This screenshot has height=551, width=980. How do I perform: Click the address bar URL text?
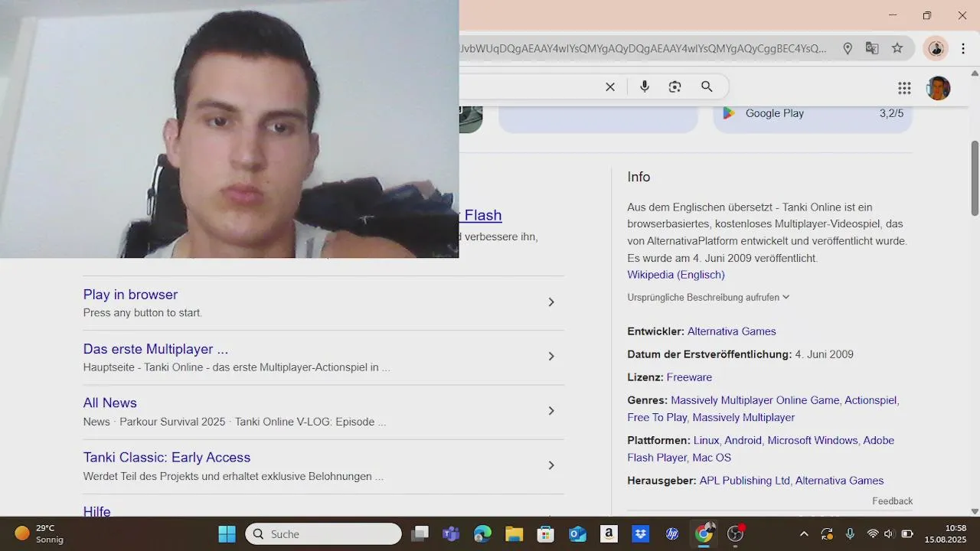coord(643,48)
